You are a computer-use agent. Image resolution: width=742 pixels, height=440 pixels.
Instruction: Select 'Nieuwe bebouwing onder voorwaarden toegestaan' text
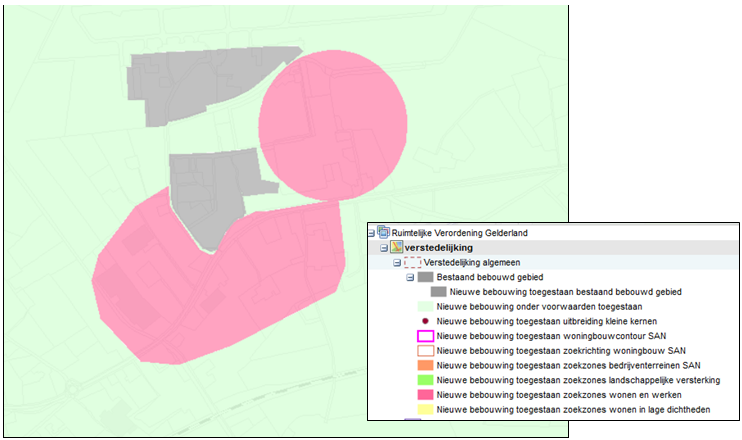tap(539, 307)
